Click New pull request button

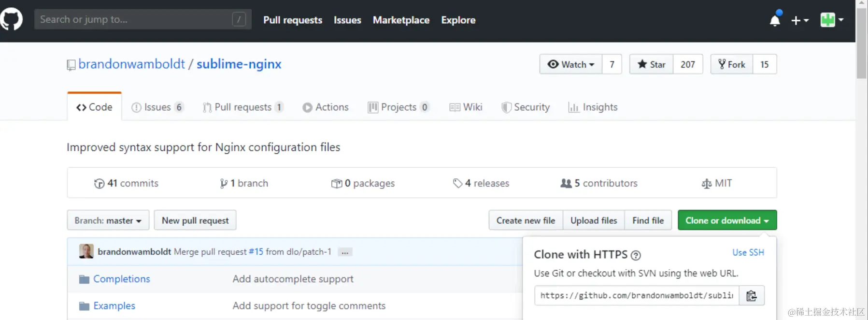(195, 220)
